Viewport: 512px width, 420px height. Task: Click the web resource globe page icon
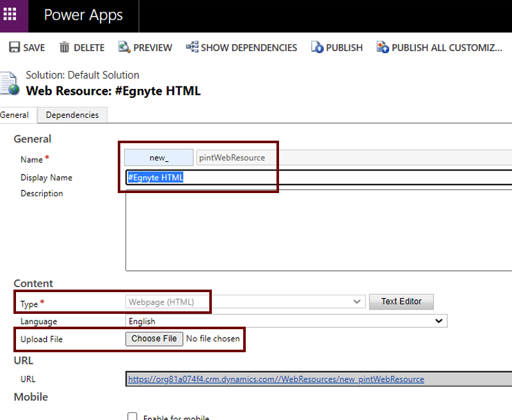coord(8,84)
